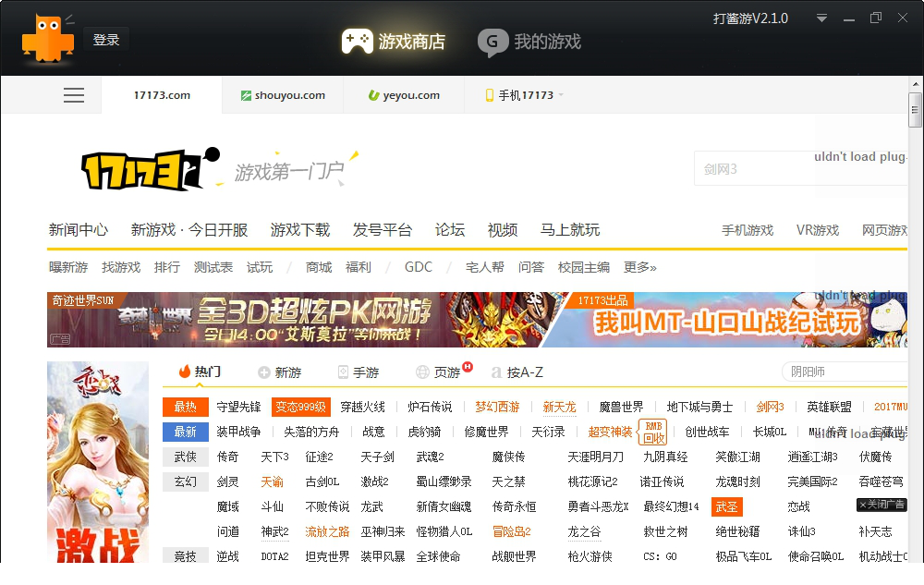Viewport: 924px width, 585px height.
Task: Select the 热门 tab with flame icon
Action: (200, 372)
